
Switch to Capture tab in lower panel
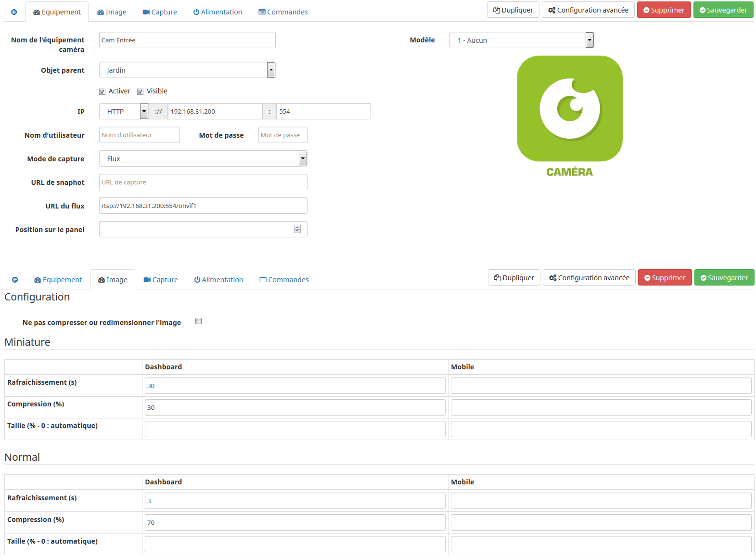161,280
